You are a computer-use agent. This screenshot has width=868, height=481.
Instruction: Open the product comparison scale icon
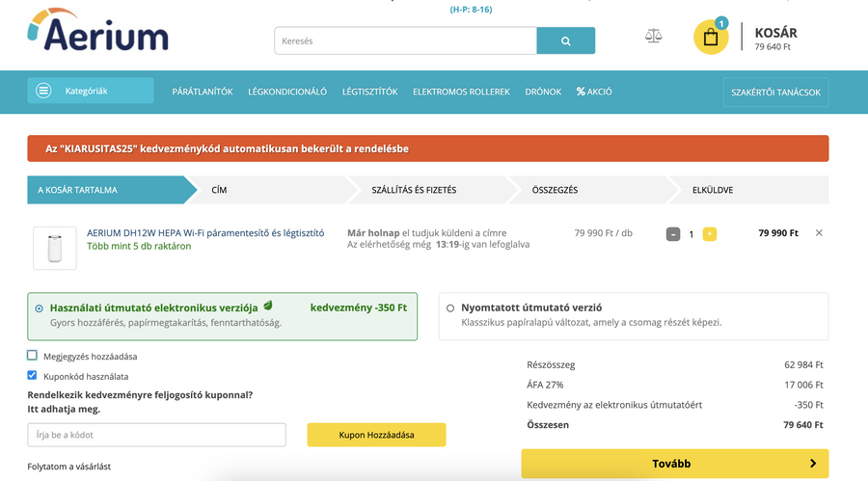[654, 36]
